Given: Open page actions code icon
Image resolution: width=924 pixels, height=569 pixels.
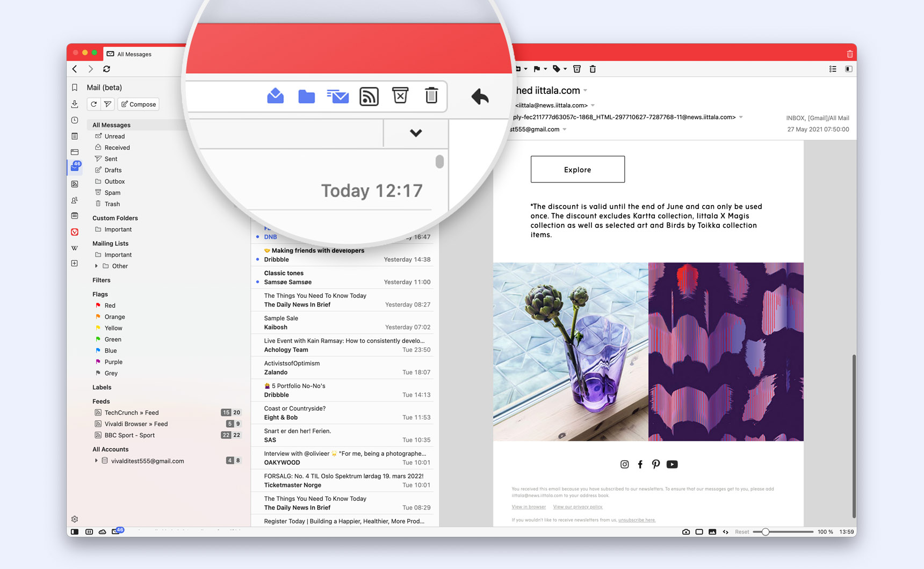Looking at the screenshot, I should tap(725, 532).
